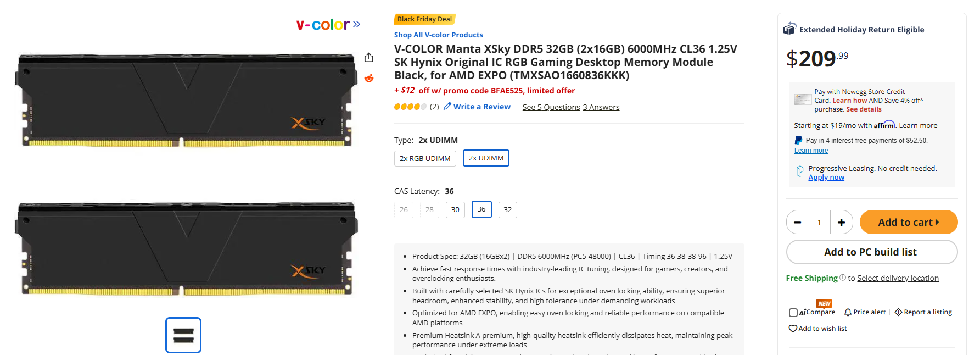The image size is (980, 355).
Task: Click the V-color brand logo
Action: tap(328, 25)
